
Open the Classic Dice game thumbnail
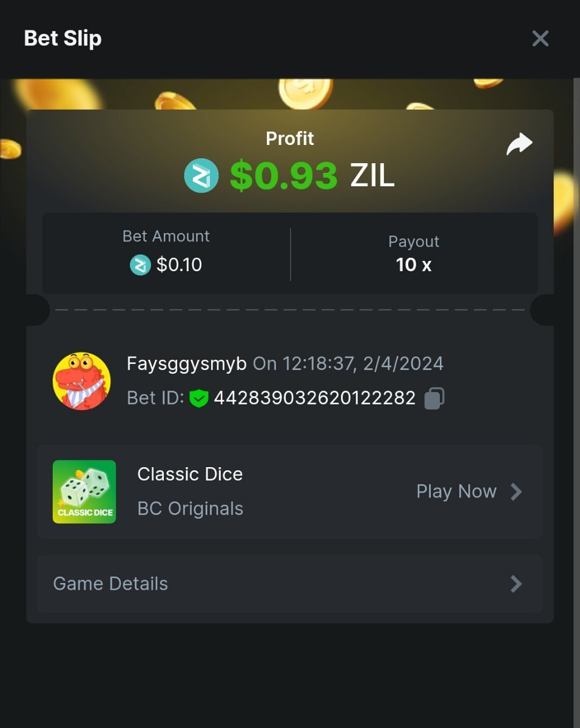(84, 491)
